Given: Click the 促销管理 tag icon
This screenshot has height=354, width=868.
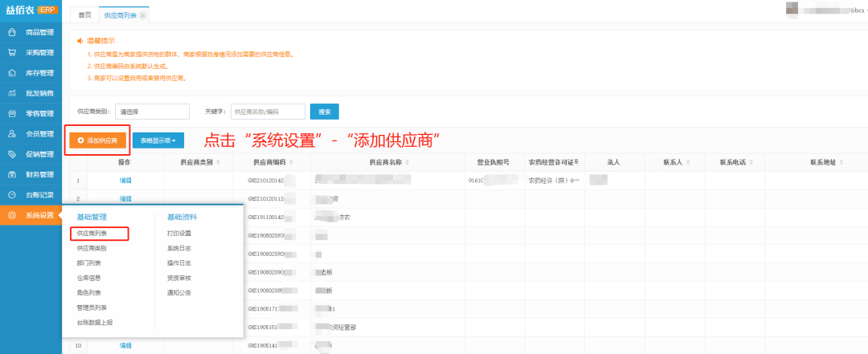Looking at the screenshot, I should [x=12, y=154].
